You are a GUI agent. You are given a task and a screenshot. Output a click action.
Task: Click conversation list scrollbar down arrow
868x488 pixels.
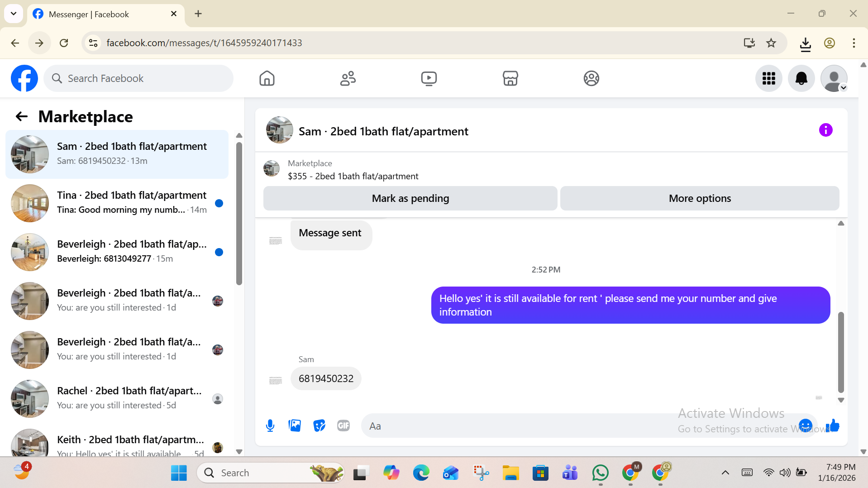(x=239, y=451)
